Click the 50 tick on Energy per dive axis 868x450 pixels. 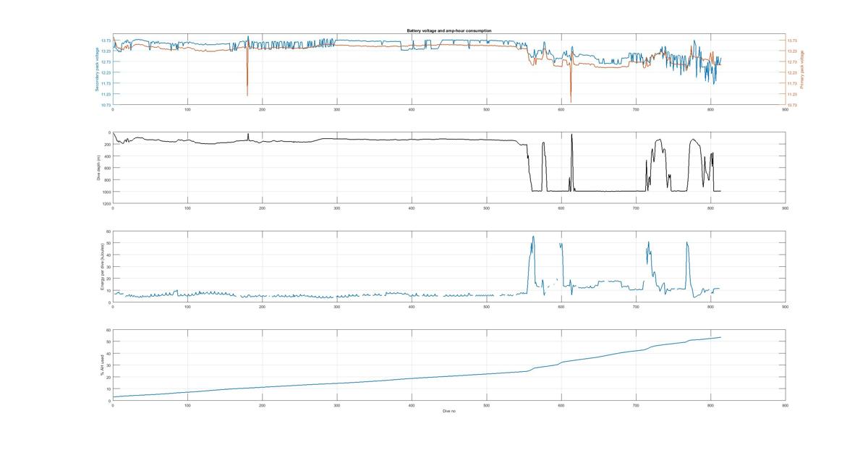click(109, 244)
